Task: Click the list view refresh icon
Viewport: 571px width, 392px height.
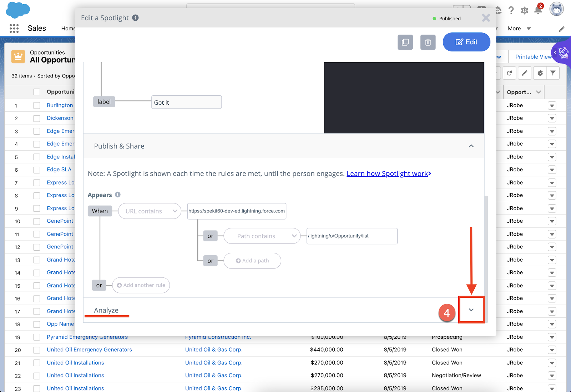Action: coord(509,73)
